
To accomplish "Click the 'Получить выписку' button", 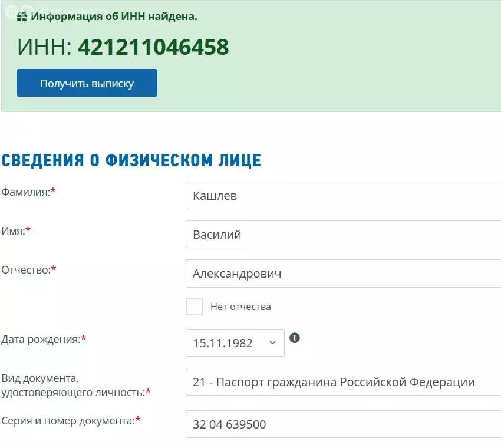I will tap(87, 83).
